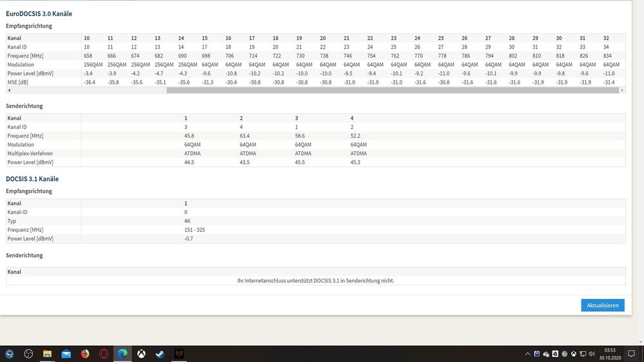This screenshot has height=362, width=644.
Task: Click upstream frequency 58.6
Action: click(x=300, y=136)
